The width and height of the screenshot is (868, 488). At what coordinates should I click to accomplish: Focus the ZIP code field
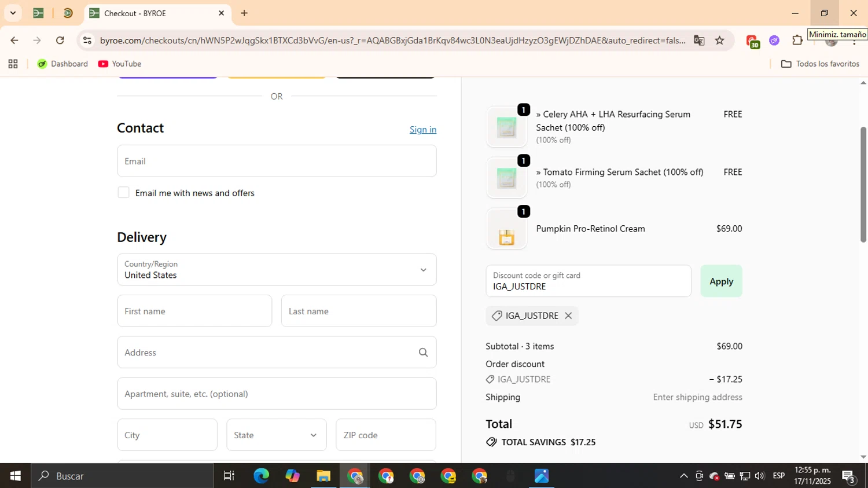tap(386, 435)
